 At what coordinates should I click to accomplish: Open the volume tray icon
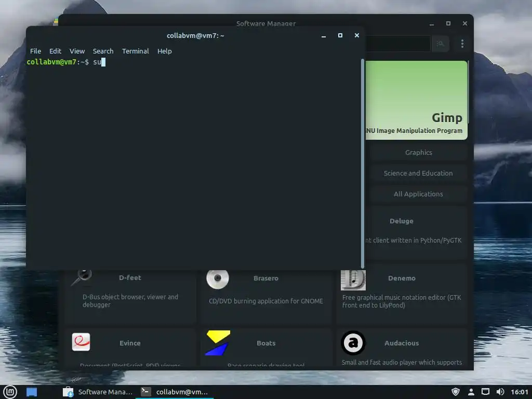[x=500, y=392]
